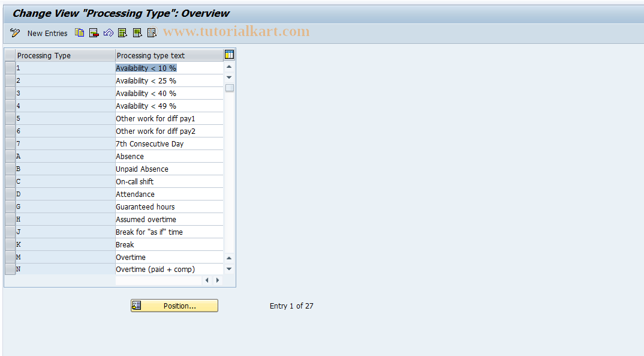The width and height of the screenshot is (644, 356).
Task: Click the 'Availability < 25 %' field
Action: click(x=169, y=80)
